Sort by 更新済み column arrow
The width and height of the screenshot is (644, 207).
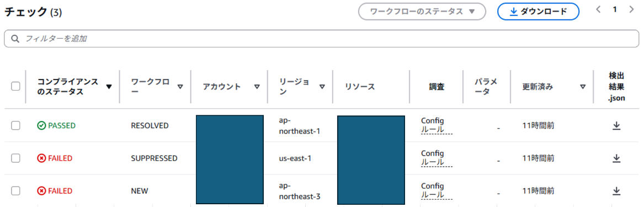tap(582, 87)
